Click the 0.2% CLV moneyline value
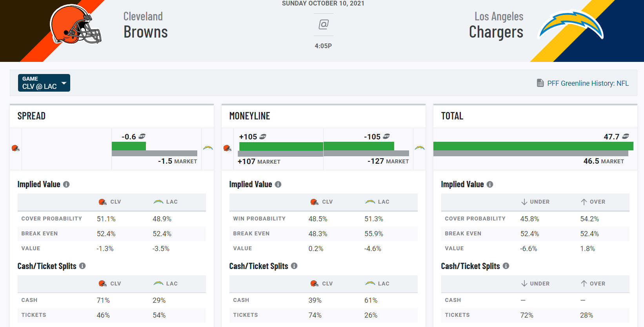This screenshot has width=644, height=327. pos(316,249)
